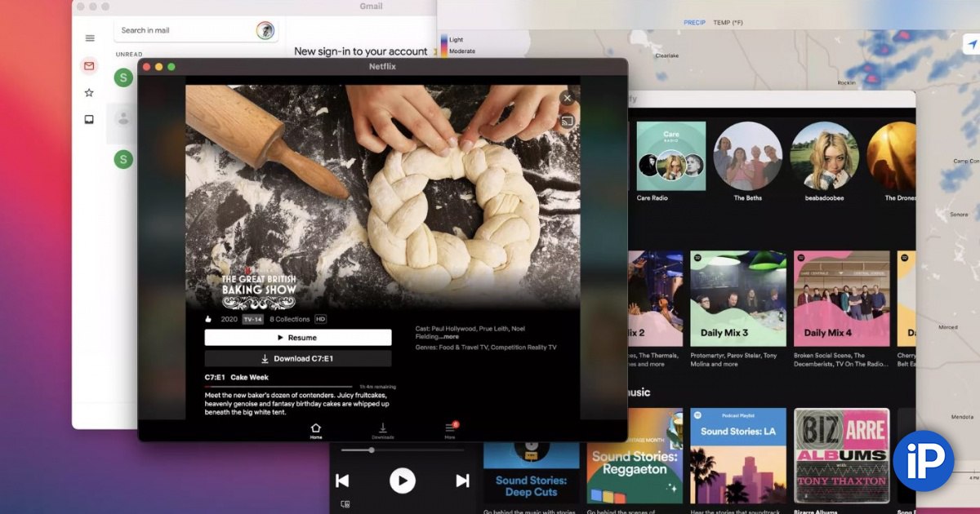The image size is (980, 514).
Task: Click the beabadoobee name label
Action: tap(825, 197)
